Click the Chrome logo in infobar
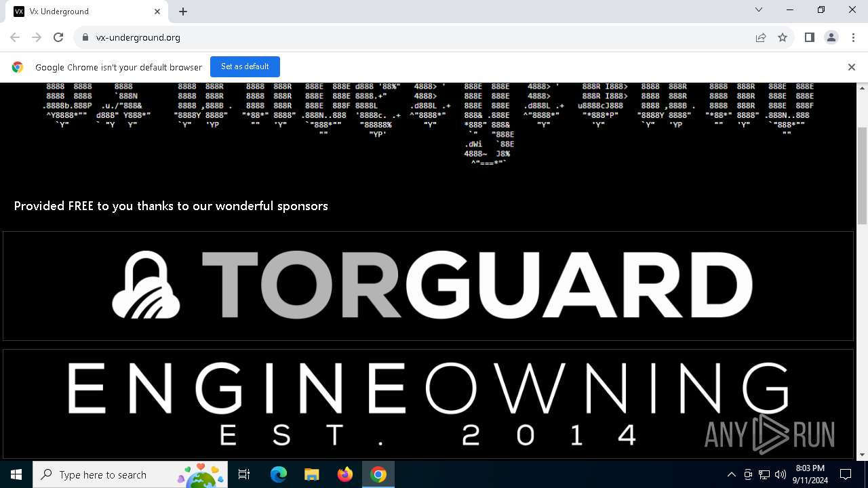Image resolution: width=868 pixels, height=488 pixels. coord(18,67)
